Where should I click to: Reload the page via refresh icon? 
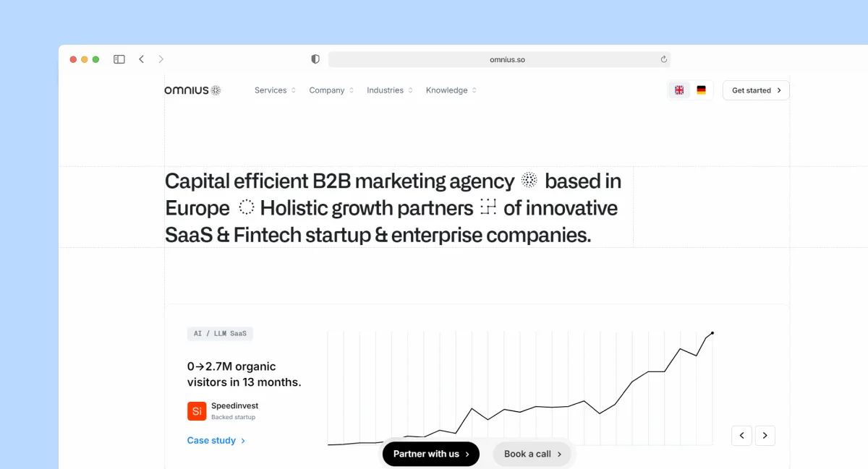click(x=664, y=59)
